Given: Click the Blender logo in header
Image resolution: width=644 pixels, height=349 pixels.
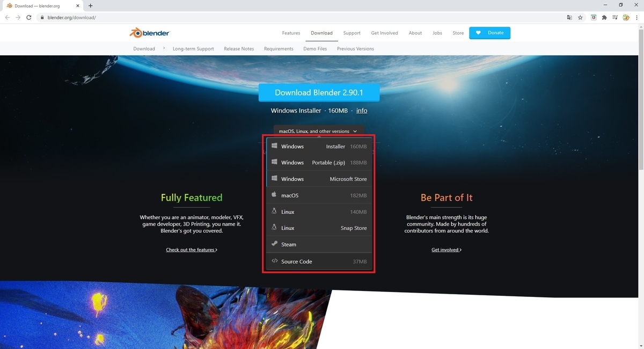Looking at the screenshot, I should [150, 33].
